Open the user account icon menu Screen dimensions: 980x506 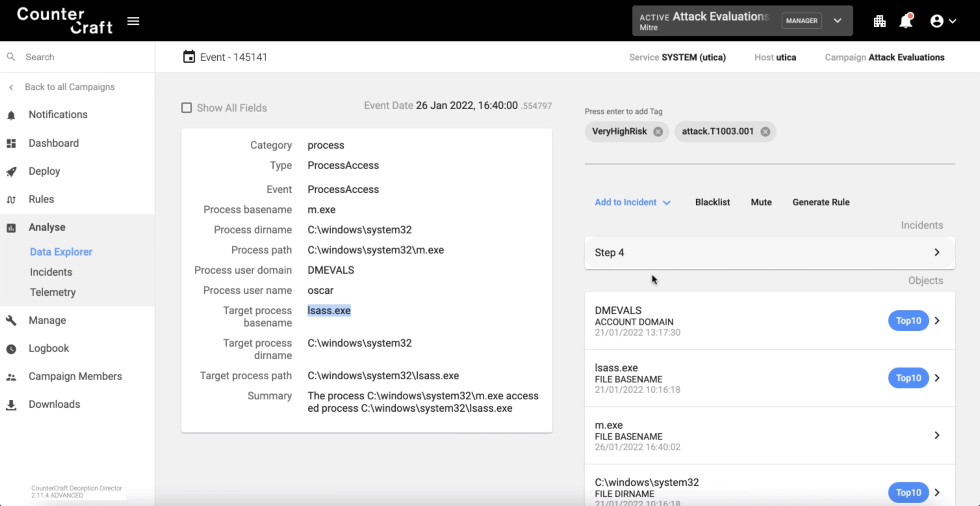click(x=942, y=21)
